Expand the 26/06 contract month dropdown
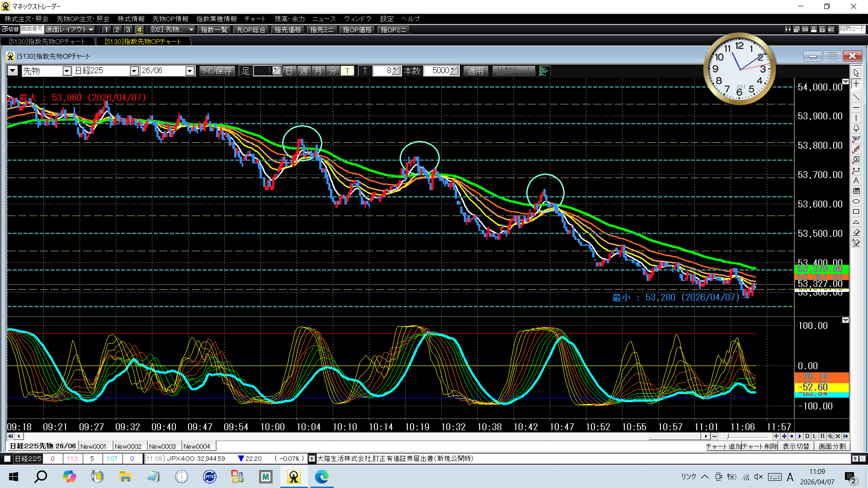This screenshot has width=868, height=488. pos(190,71)
